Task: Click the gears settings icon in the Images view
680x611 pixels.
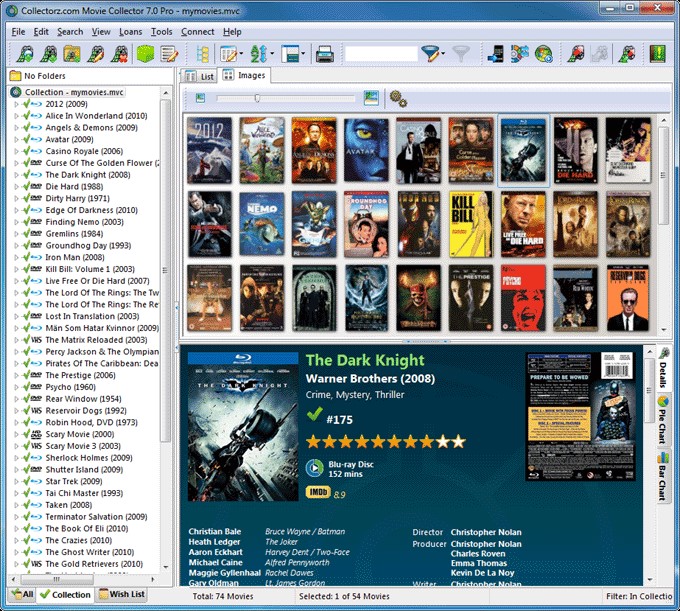Action: (398, 98)
